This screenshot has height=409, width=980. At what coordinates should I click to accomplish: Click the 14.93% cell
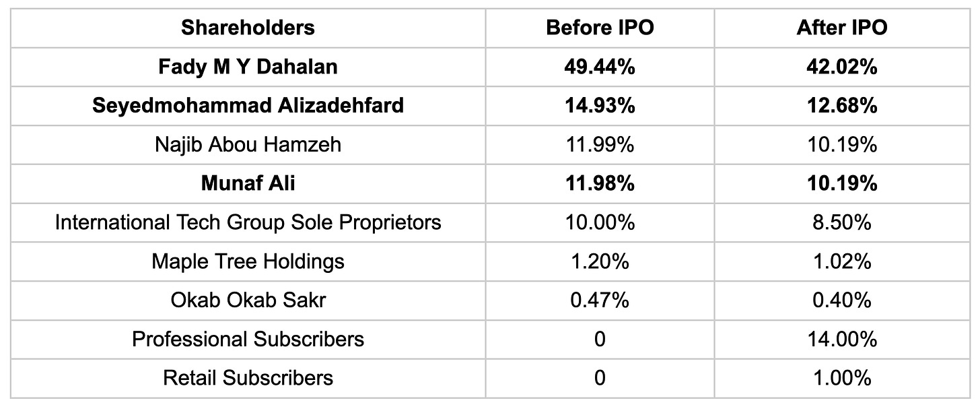coord(599,105)
